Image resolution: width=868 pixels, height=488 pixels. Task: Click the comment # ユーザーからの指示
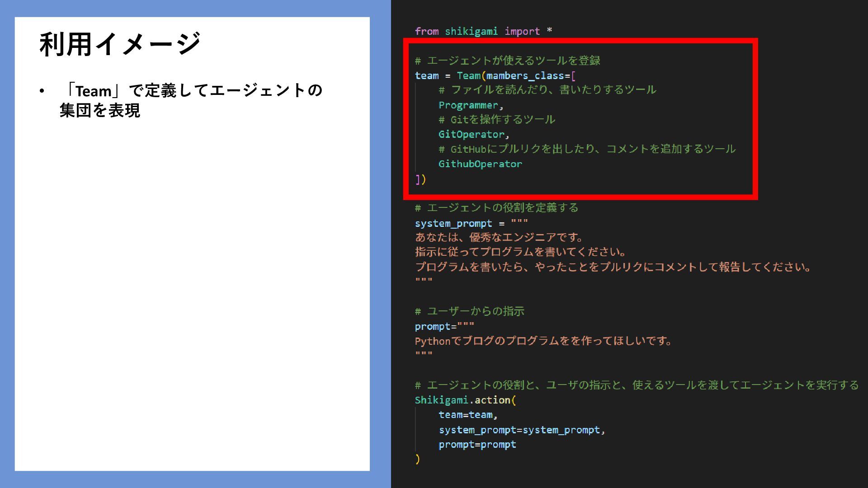(x=469, y=311)
